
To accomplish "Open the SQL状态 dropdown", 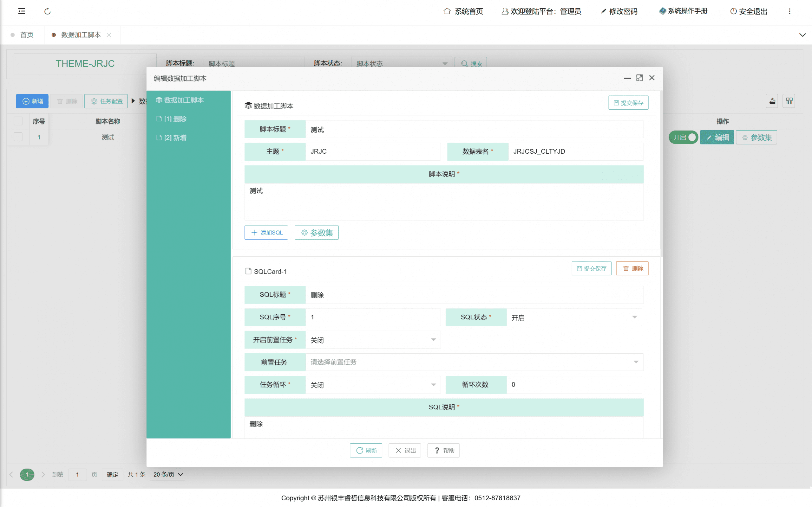I will pos(574,317).
